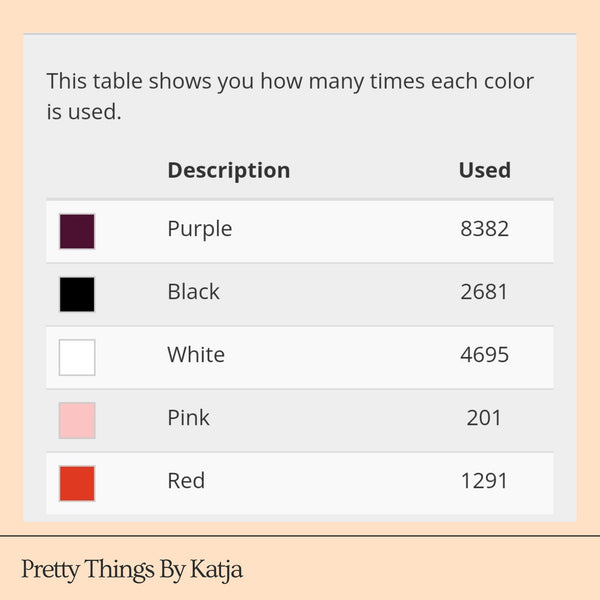
Task: Click the Purple usage count 8382
Action: [x=484, y=229]
